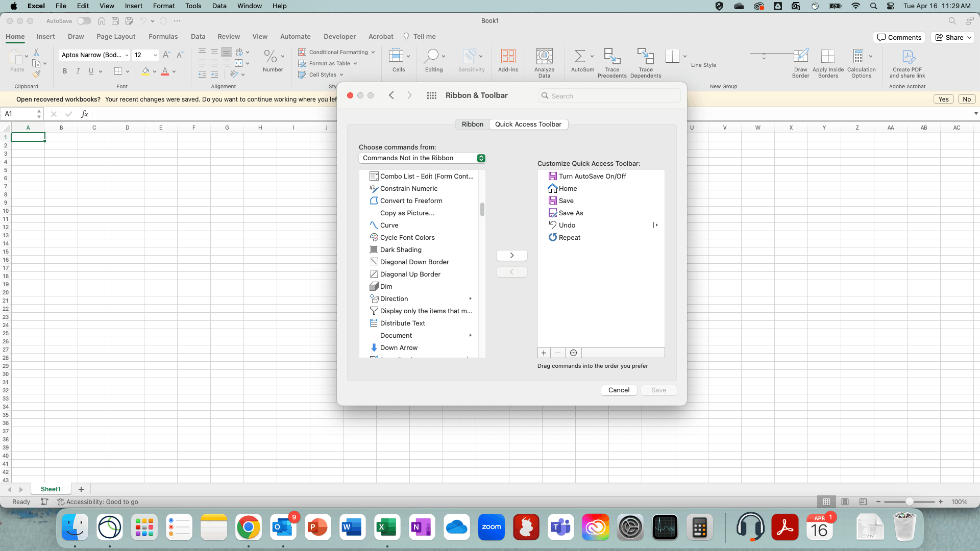
Task: Switch to the Ribbon tab
Action: [x=472, y=124]
